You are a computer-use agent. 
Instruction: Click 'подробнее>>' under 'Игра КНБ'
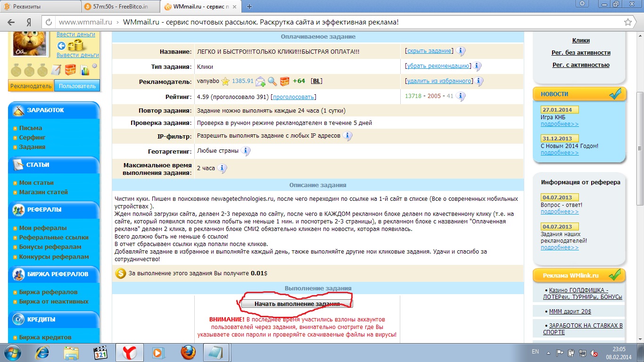[560, 124]
